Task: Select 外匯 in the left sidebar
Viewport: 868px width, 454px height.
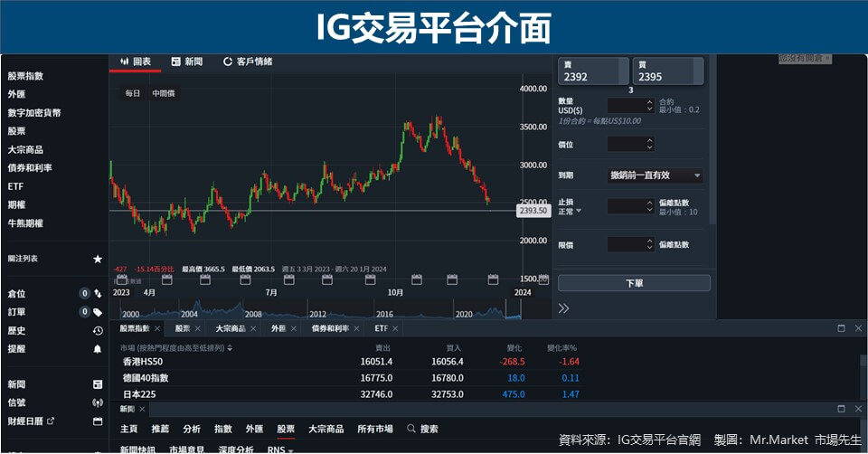Action: pos(16,94)
